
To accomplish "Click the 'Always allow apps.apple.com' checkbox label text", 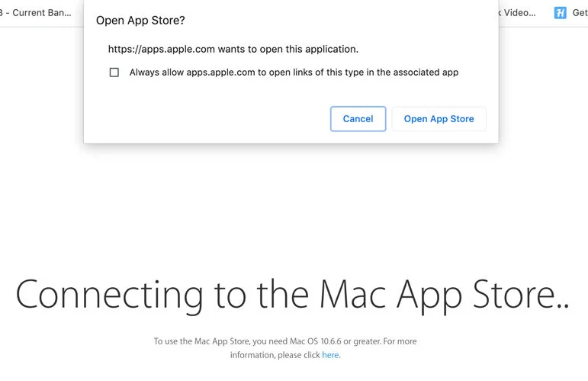I will [x=294, y=72].
